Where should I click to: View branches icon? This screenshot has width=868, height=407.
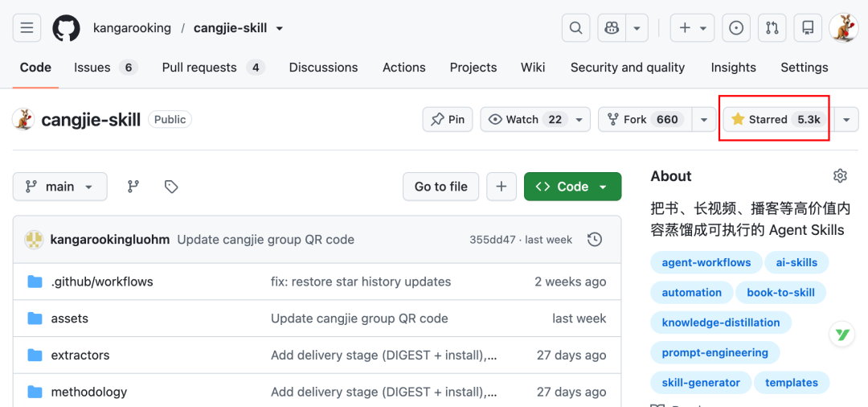[133, 187]
